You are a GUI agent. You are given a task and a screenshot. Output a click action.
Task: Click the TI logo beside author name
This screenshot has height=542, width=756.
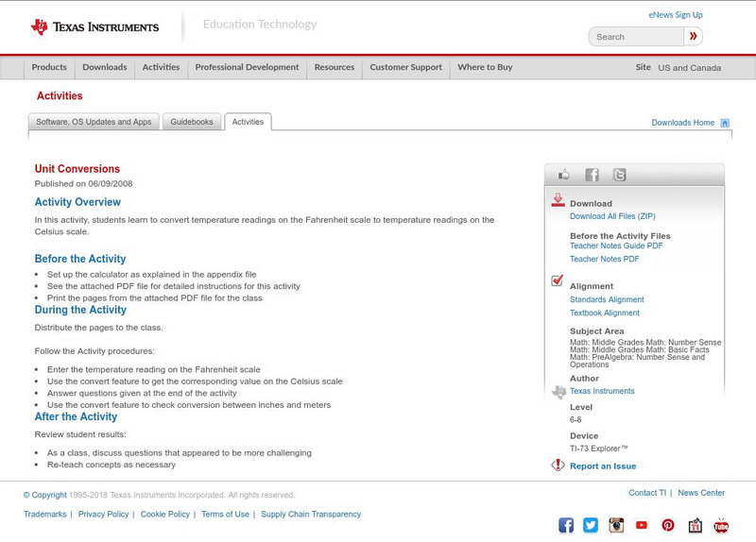558,392
